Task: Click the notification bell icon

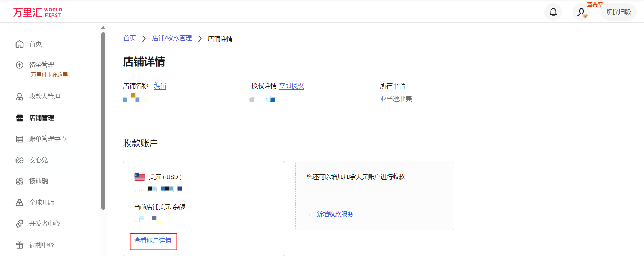Action: 553,12
